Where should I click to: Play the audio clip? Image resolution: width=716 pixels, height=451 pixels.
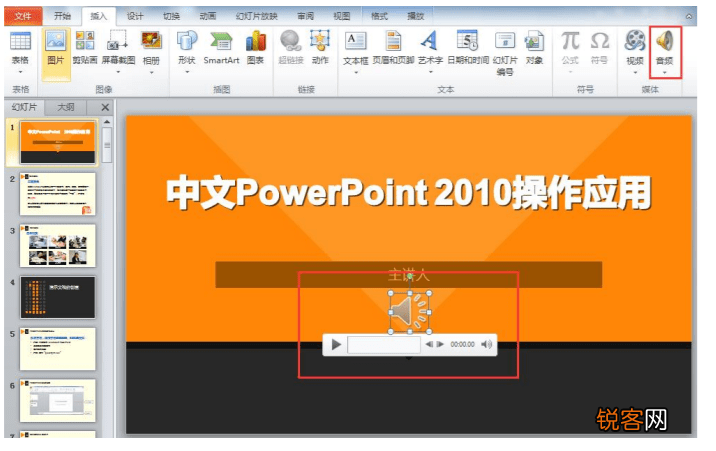[336, 344]
